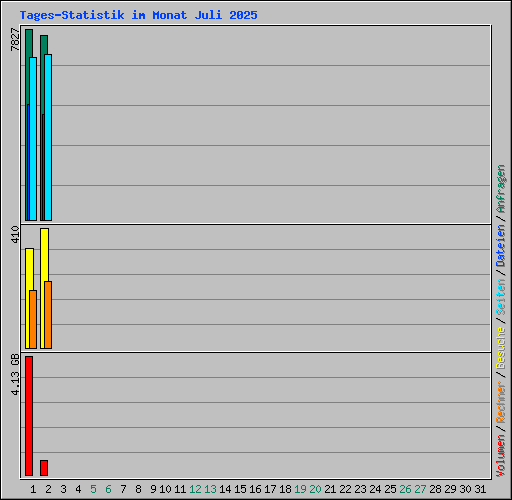Click the cyan Seiten bar for day 2
The image size is (512, 500).
[x=48, y=137]
